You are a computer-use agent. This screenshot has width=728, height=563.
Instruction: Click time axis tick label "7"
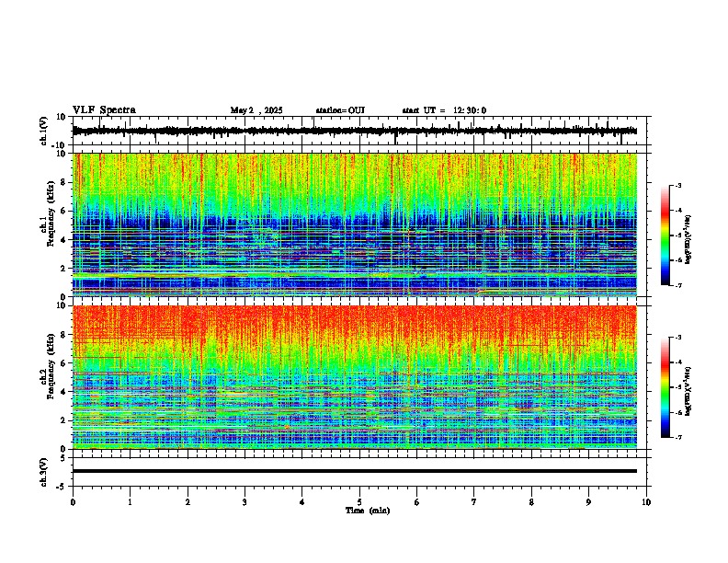[x=474, y=502]
